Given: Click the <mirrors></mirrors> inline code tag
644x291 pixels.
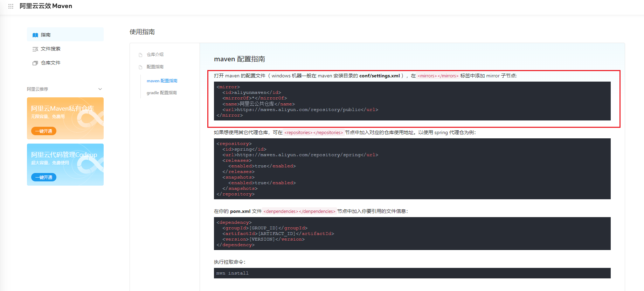Looking at the screenshot, I should 438,76.
